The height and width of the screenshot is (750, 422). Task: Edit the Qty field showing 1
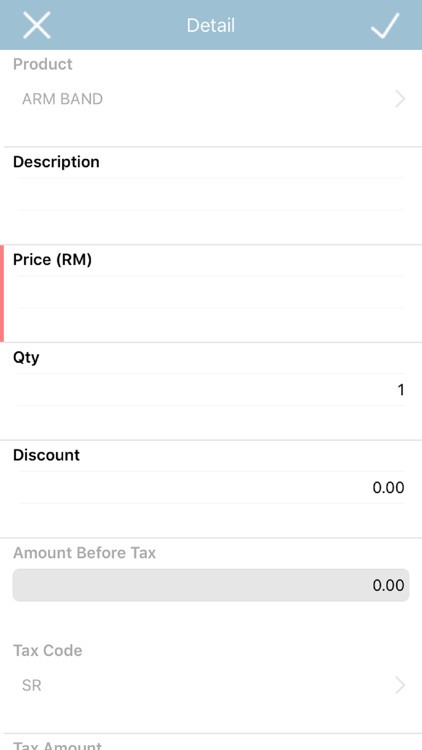tap(211, 390)
